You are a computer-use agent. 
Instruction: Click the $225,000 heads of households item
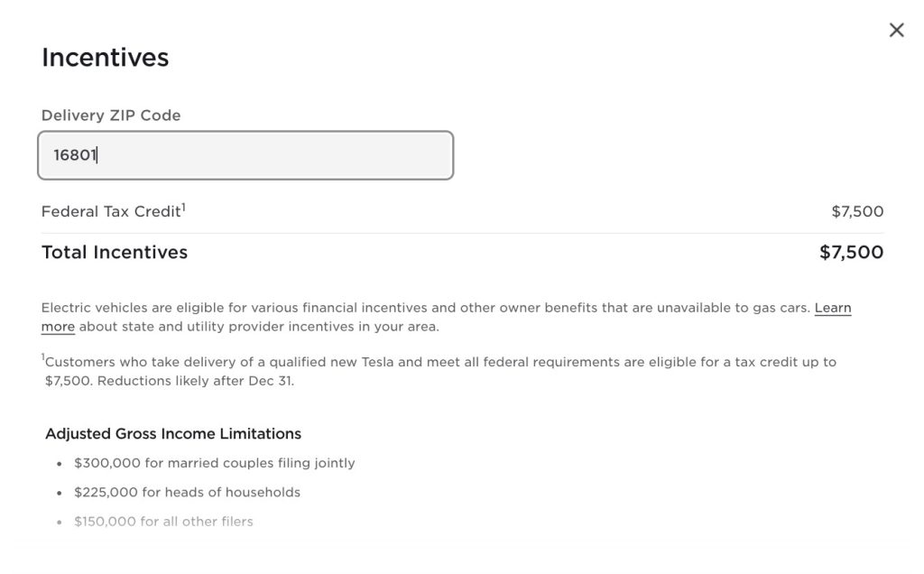(188, 493)
